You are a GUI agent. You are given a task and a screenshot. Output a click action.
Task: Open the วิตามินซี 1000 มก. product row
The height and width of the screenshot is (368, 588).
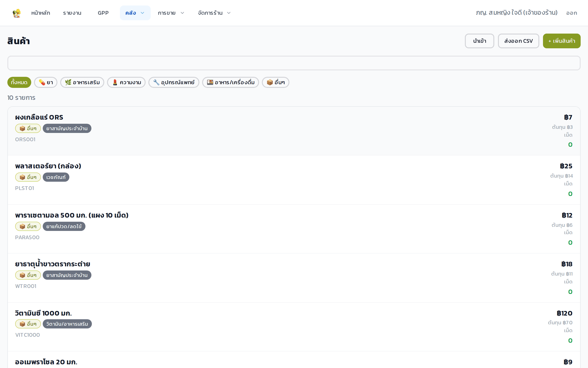[294, 327]
